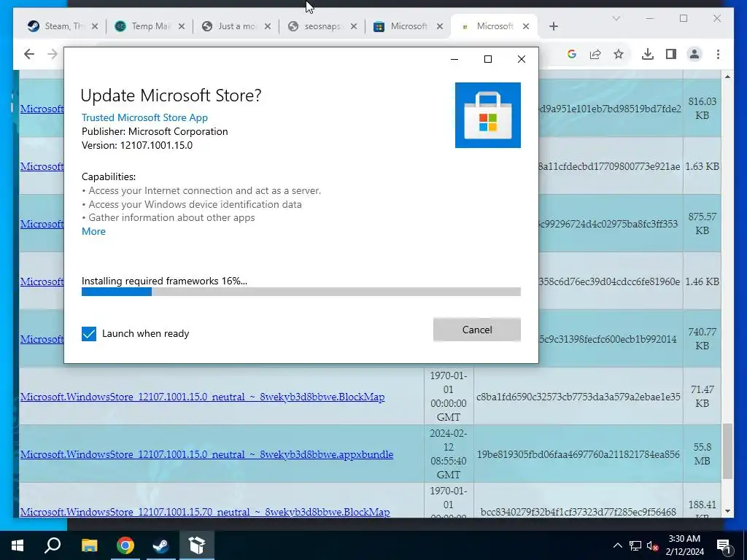
Task: Click the 816.03 KB size cell
Action: coord(703,108)
